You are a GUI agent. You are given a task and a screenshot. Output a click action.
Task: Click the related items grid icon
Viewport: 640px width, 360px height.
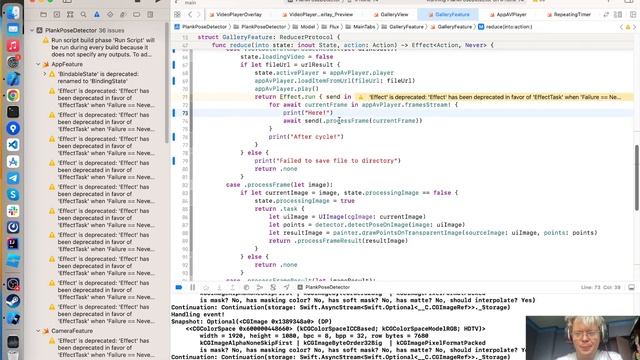[177, 14]
